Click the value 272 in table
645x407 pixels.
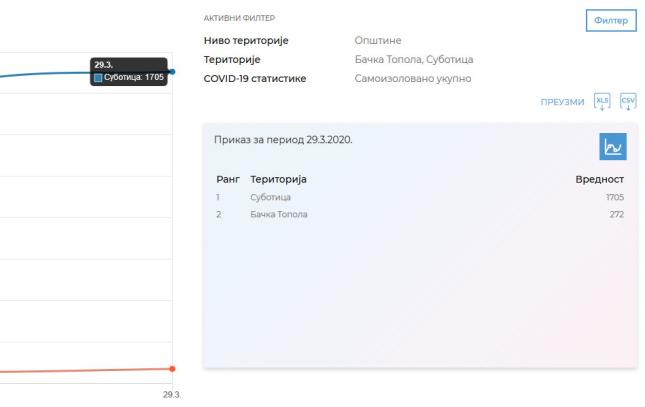click(x=616, y=214)
